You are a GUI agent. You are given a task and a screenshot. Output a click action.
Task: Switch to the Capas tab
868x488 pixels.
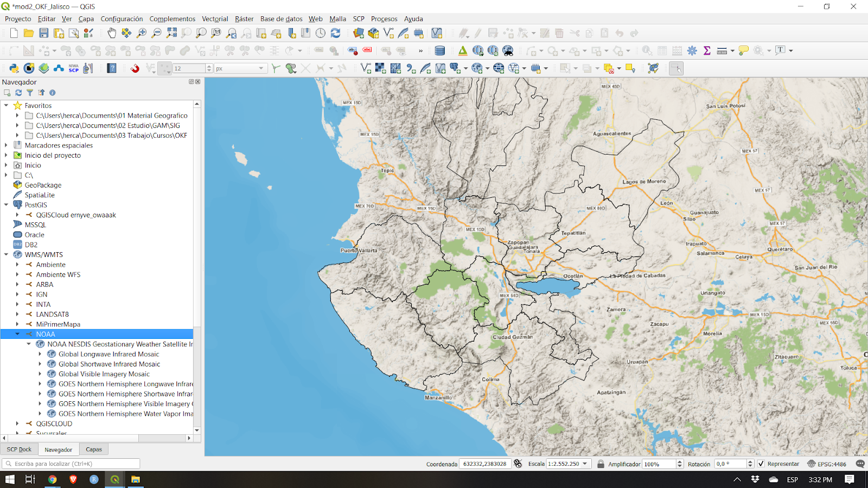pyautogui.click(x=94, y=449)
